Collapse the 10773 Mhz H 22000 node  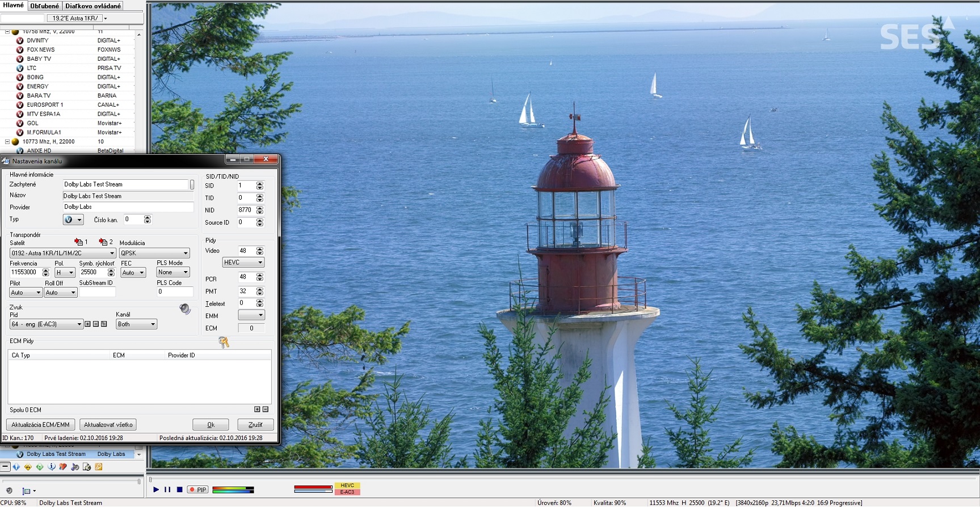pos(7,142)
